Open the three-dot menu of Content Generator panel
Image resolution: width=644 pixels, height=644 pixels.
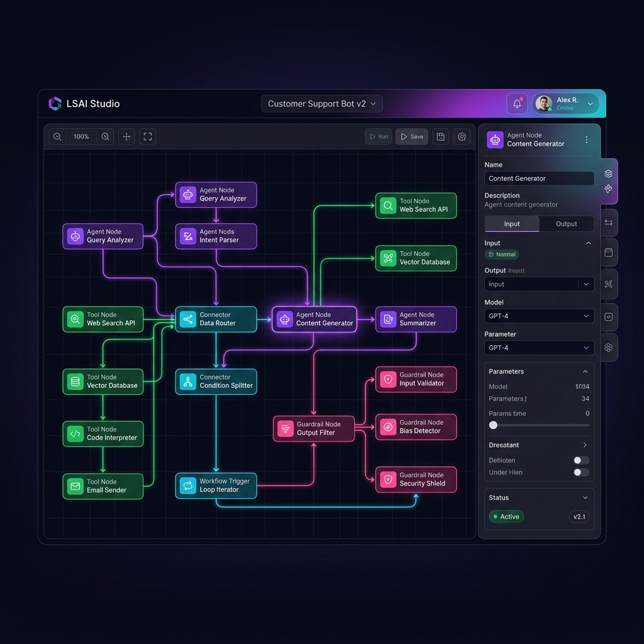(586, 140)
